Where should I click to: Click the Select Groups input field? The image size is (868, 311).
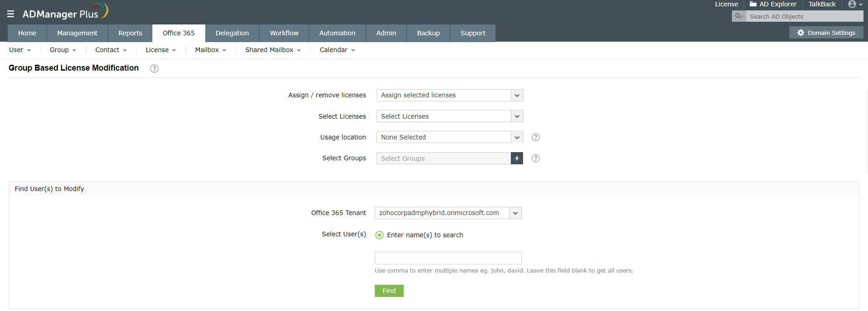pyautogui.click(x=443, y=158)
